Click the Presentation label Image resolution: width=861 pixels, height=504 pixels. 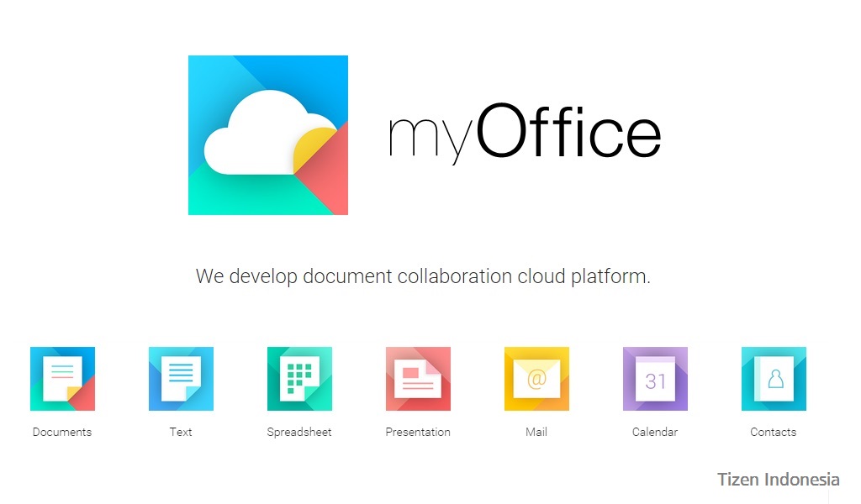tap(418, 432)
